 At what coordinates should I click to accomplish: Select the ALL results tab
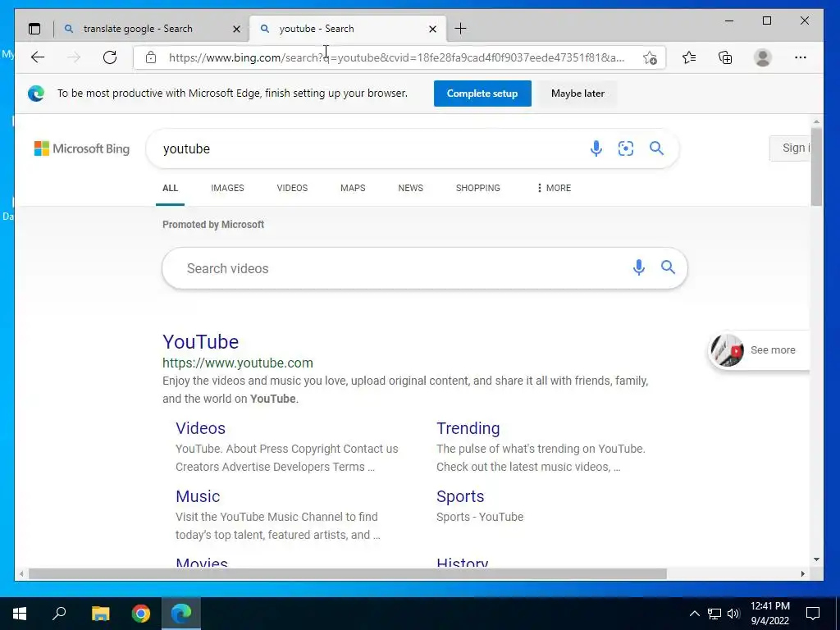click(171, 188)
